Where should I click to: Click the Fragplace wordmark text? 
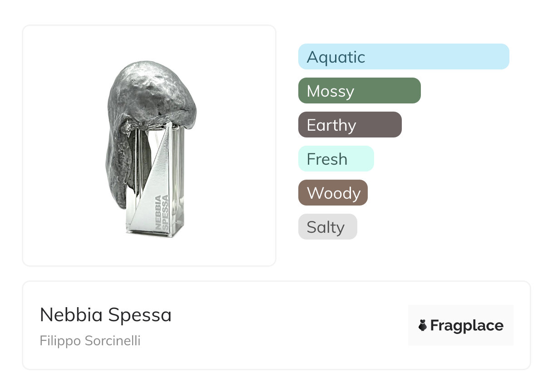point(467,326)
